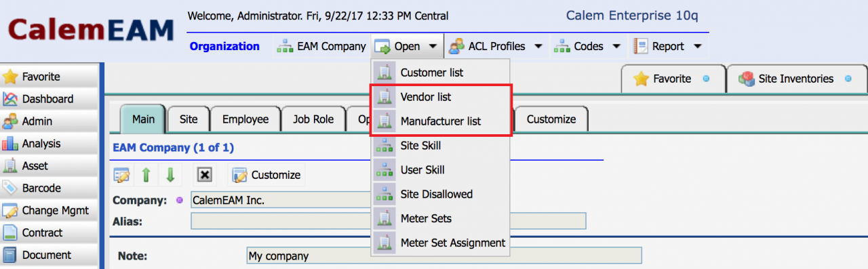Click the cube icon on Site Inventories tab
This screenshot has height=269, width=868.
[747, 79]
